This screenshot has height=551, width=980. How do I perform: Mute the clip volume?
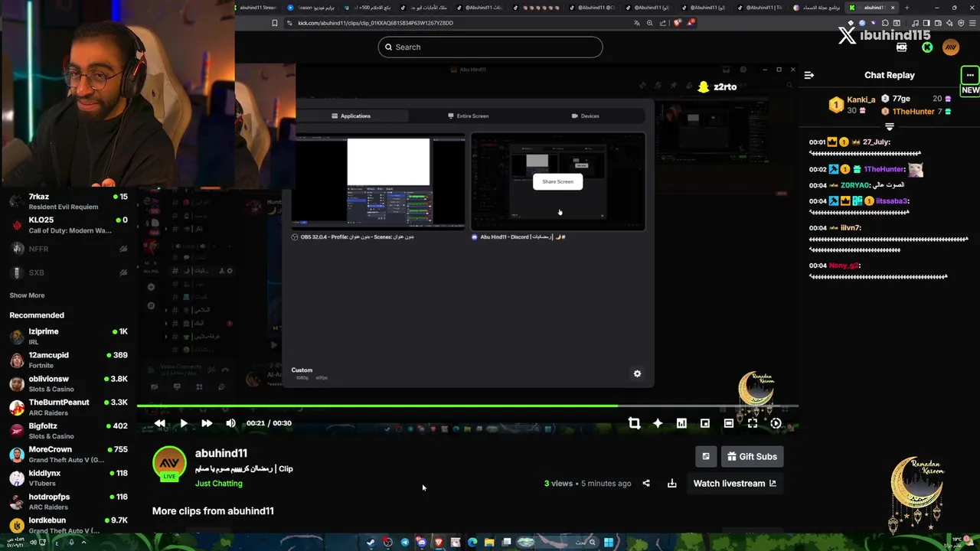(x=230, y=423)
